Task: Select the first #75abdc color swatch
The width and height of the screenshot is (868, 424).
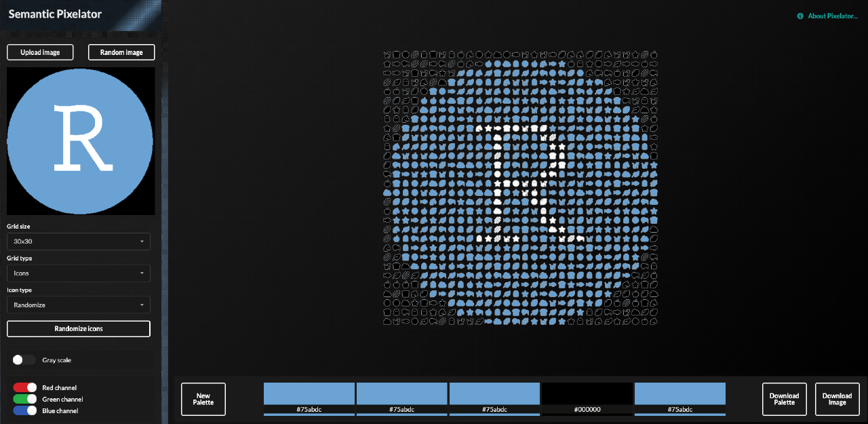Action: [309, 393]
